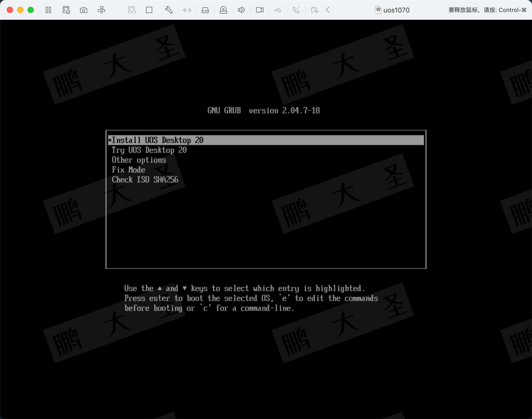Select "Other options" boot entry
The height and width of the screenshot is (419, 532).
pos(139,160)
